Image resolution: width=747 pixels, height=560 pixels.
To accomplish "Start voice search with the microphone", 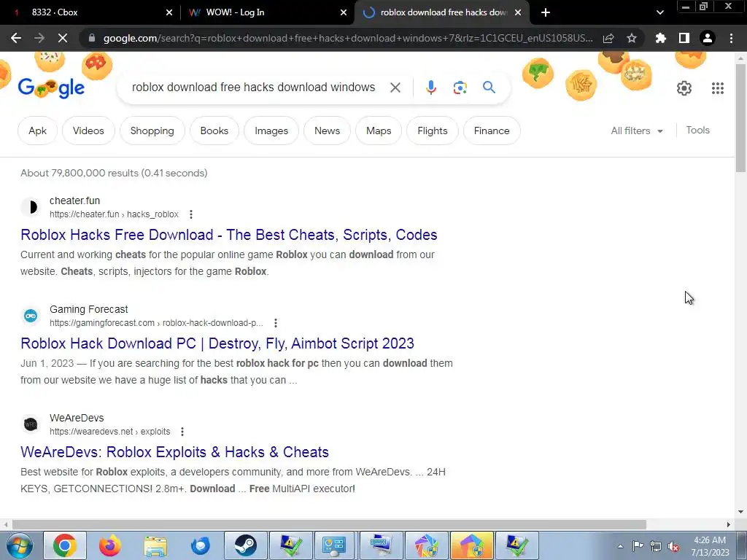I will pyautogui.click(x=431, y=87).
